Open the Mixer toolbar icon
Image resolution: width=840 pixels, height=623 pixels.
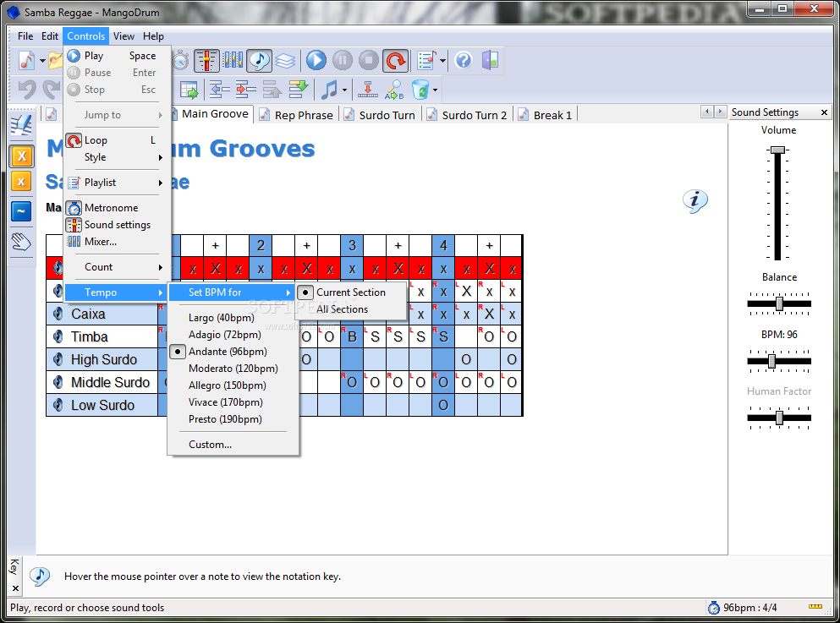(x=233, y=60)
